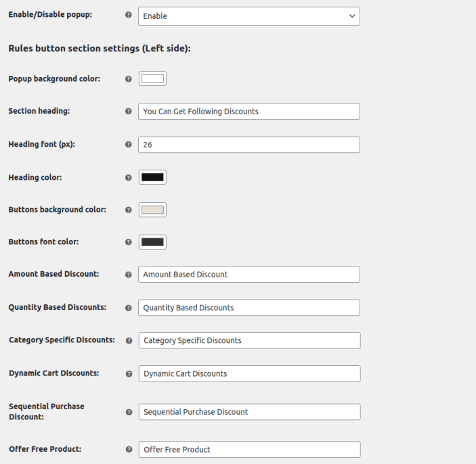Viewport: 476px width, 464px height.
Task: Click the Category Specific Discounts input
Action: tap(248, 340)
